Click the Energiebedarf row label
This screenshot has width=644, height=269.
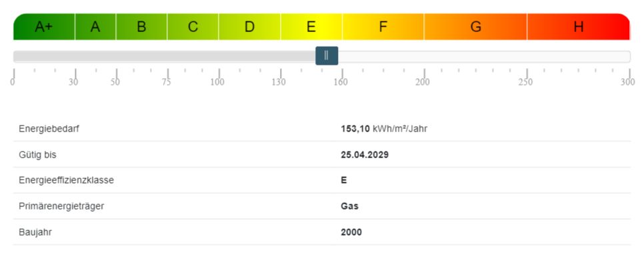tap(49, 129)
